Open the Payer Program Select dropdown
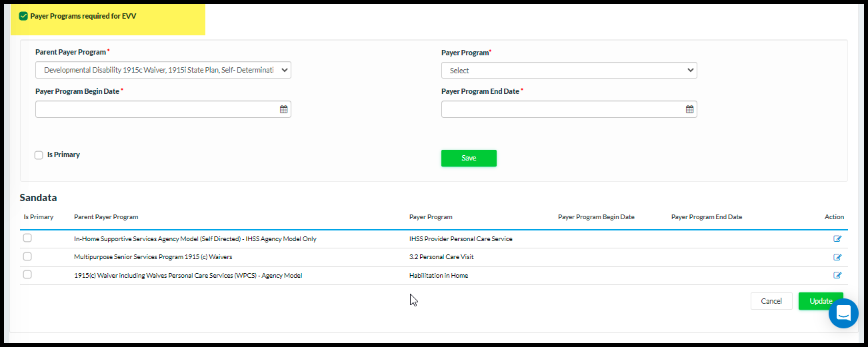Image resolution: width=868 pixels, height=347 pixels. tap(569, 71)
